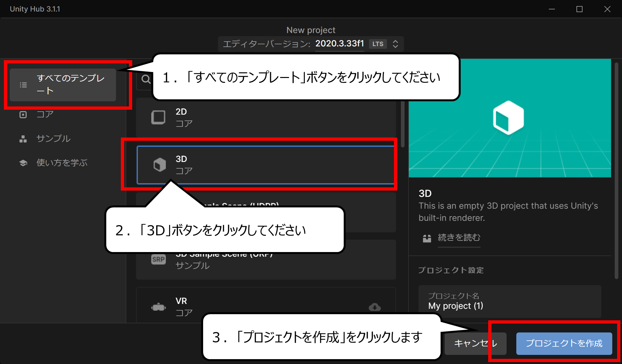Image resolution: width=622 pixels, height=364 pixels.
Task: Click the 3D cube template icon
Action: click(x=159, y=165)
